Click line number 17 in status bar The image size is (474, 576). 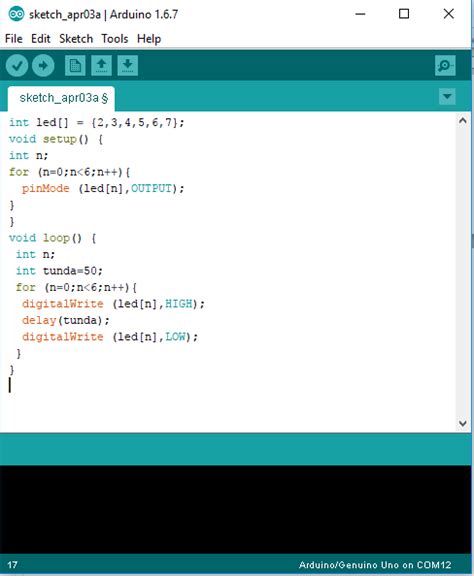(x=12, y=565)
